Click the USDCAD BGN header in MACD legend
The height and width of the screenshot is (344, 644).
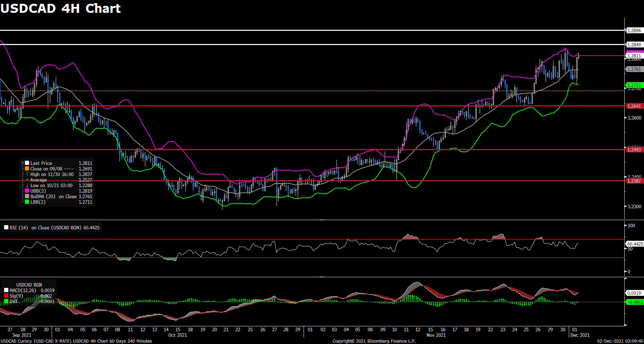coord(29,285)
